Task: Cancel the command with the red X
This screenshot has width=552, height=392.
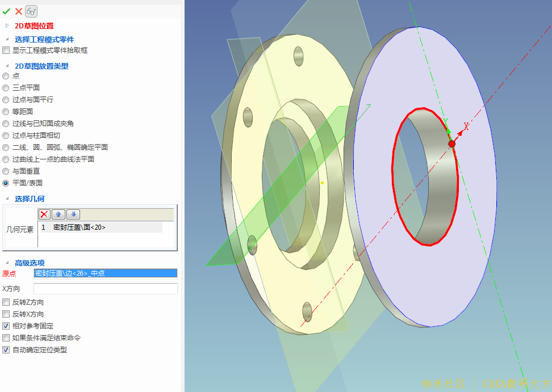Action: tap(19, 11)
